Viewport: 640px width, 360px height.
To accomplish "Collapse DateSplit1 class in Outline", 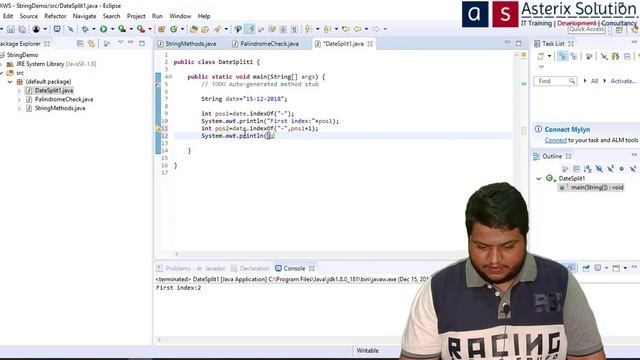I will click(x=538, y=178).
